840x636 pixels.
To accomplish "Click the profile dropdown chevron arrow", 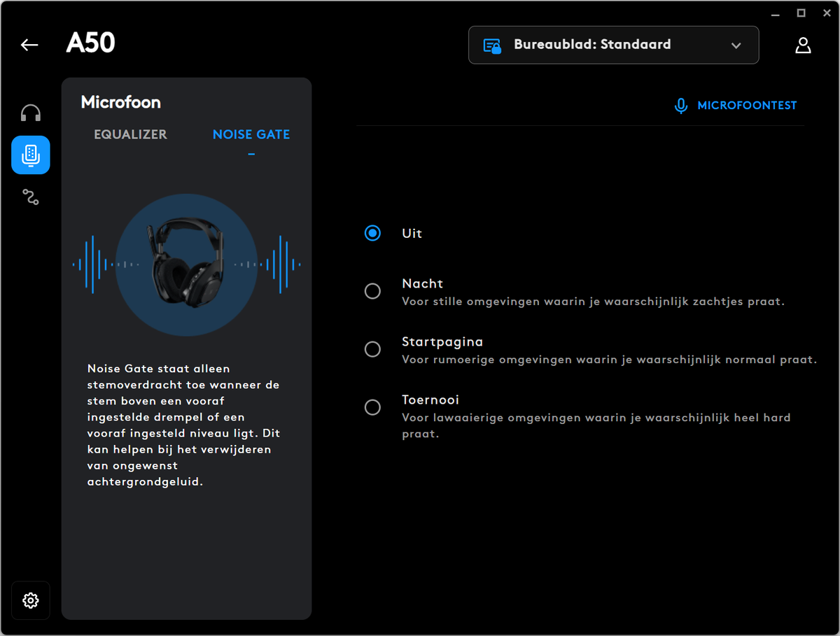I will click(736, 45).
